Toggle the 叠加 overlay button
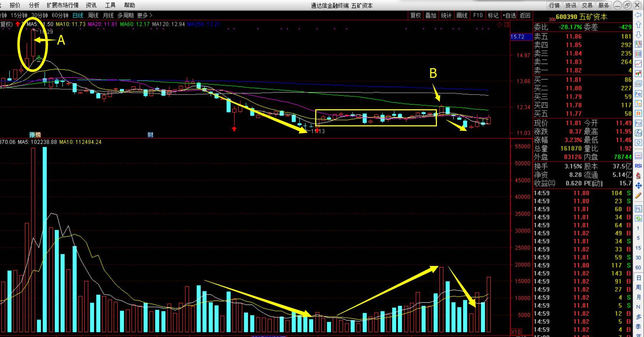The image size is (644, 337). [x=431, y=15]
